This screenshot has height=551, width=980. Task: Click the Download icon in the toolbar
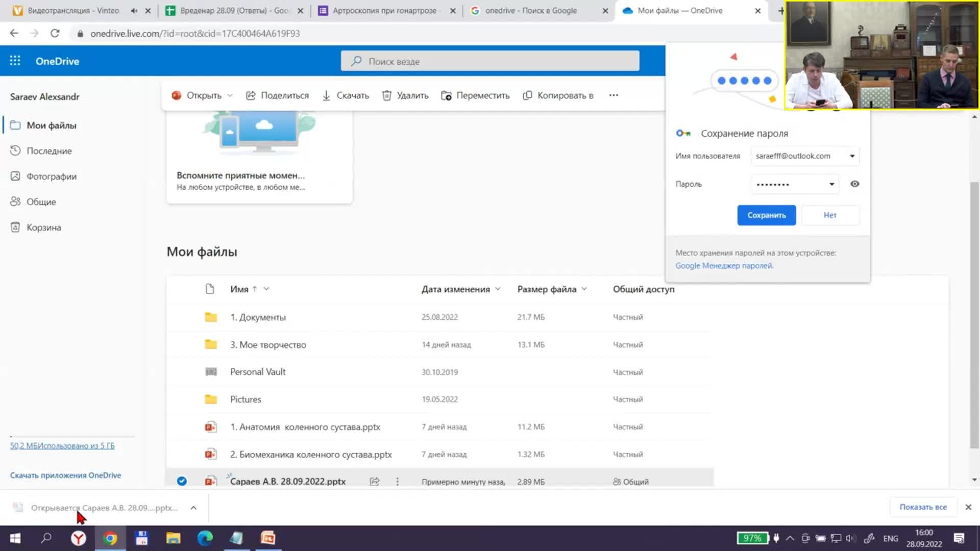tap(326, 95)
